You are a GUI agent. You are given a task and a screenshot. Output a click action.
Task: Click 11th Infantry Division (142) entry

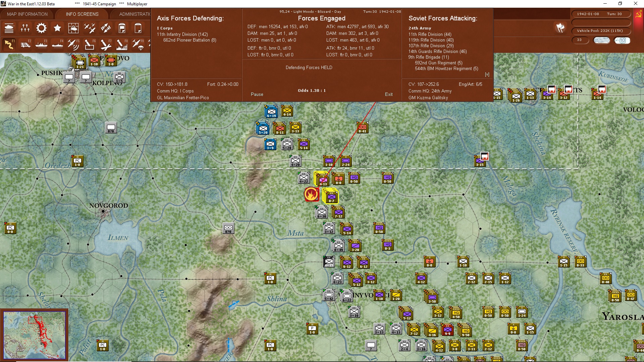click(x=182, y=34)
